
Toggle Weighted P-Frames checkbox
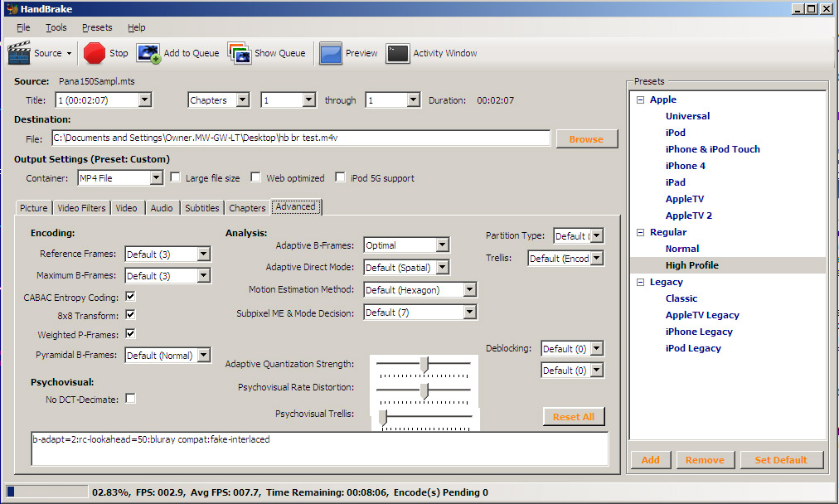tap(130, 334)
